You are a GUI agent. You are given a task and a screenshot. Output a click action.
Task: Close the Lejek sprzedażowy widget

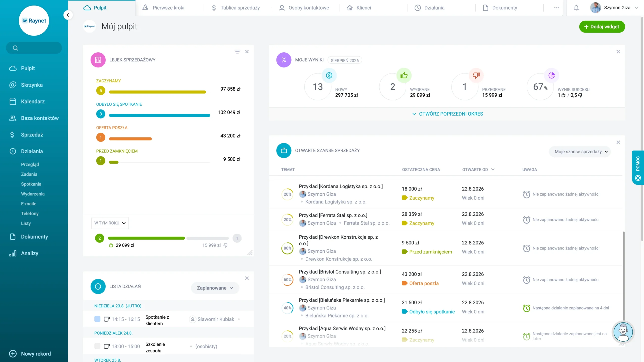click(x=247, y=52)
